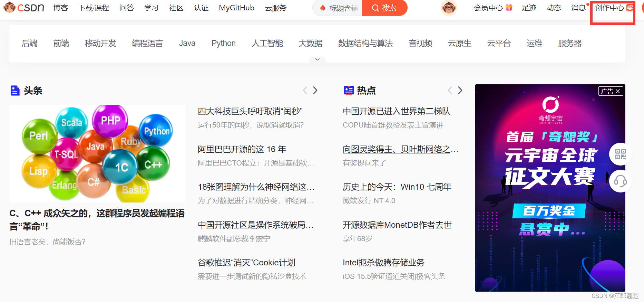Open the 云服务 menu item
This screenshot has width=644, height=302.
tap(275, 8)
